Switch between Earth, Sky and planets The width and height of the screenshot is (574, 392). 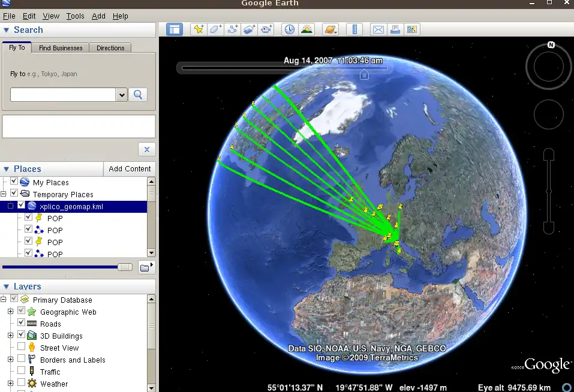point(330,29)
